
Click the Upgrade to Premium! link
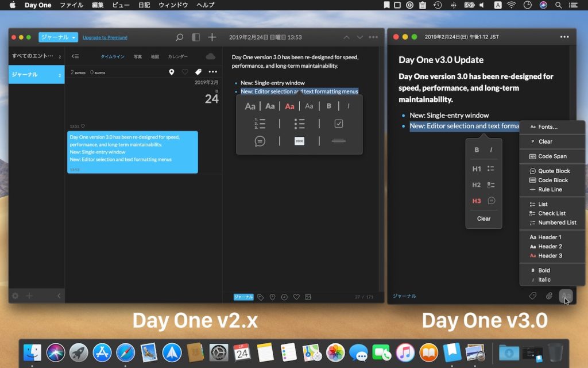105,37
